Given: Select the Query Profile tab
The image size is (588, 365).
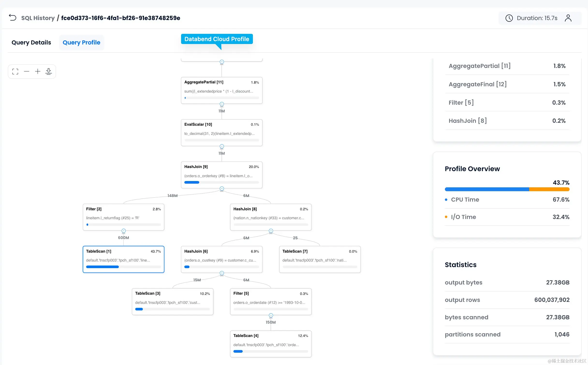Looking at the screenshot, I should click(x=81, y=43).
